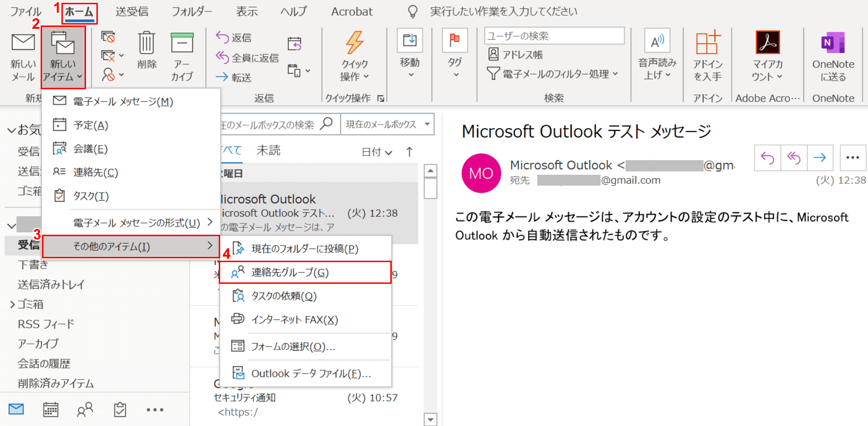Viewport: 868px width, 426px height.
Task: Click Reply All (全員に返信) in ribbon
Action: pos(247,58)
